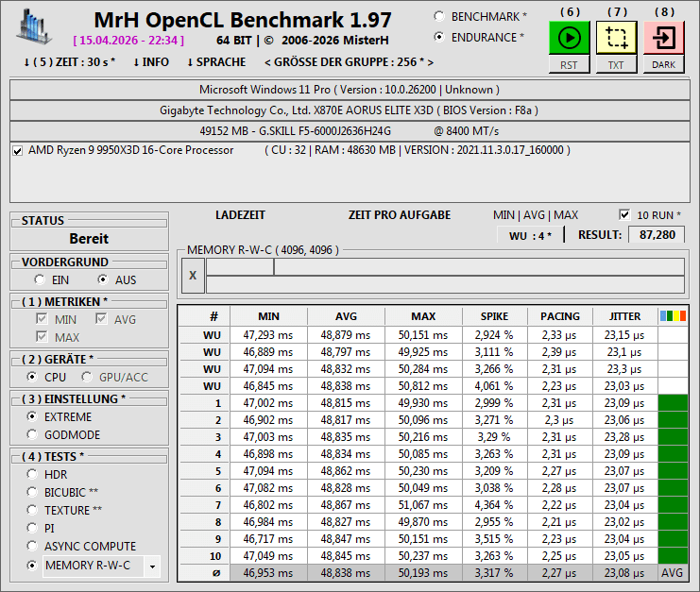Select the BICUBIC test
The image size is (700, 592).
[32, 492]
